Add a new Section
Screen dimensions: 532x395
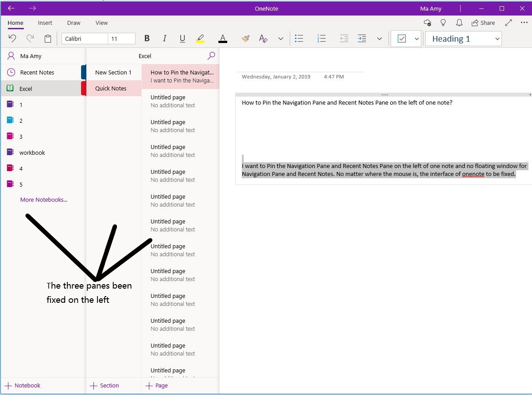[x=105, y=385]
